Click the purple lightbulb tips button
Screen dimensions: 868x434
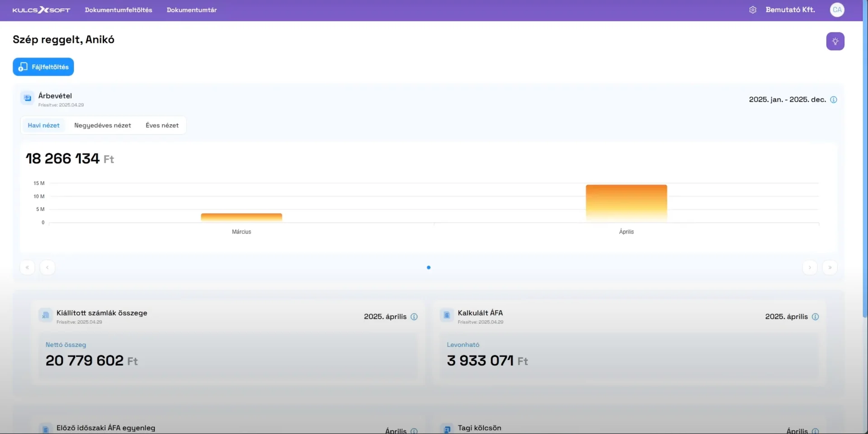coord(835,41)
